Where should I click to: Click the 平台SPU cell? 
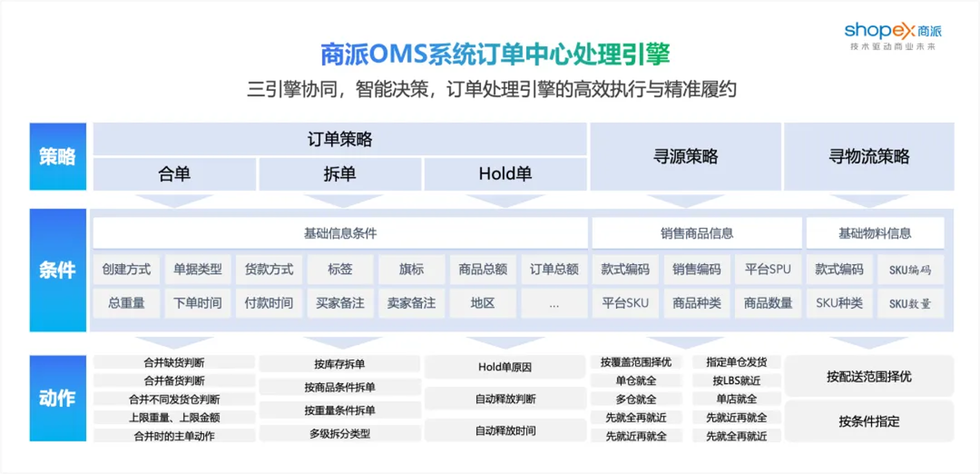[768, 269]
